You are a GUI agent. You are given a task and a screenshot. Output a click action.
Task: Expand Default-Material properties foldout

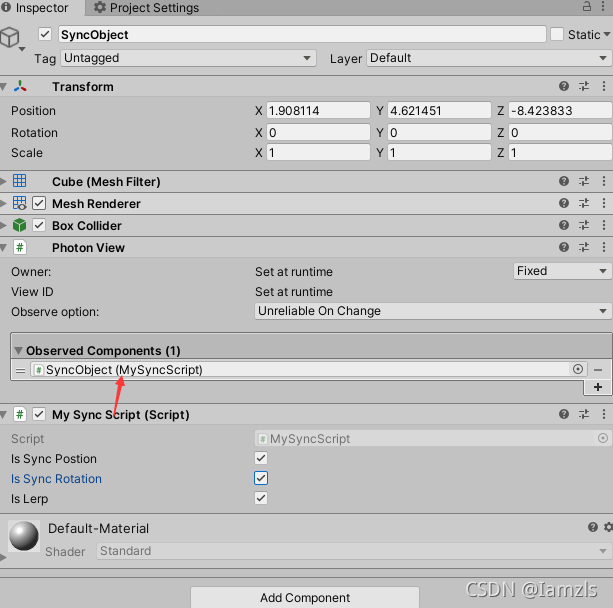point(3,558)
